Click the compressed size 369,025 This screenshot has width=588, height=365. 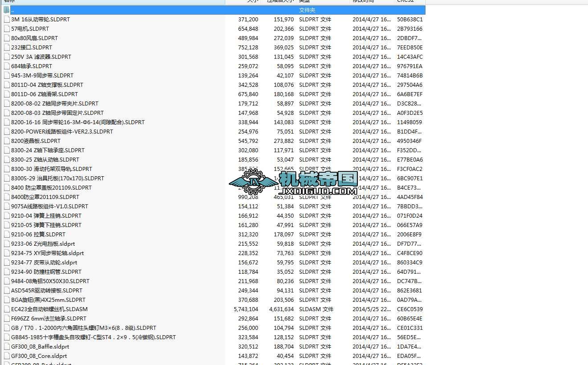tap(284, 47)
